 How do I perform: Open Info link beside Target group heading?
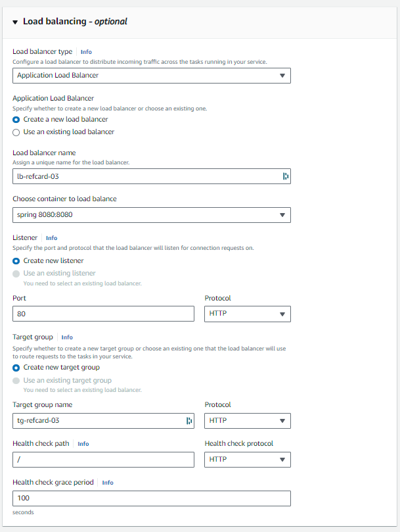(x=67, y=337)
